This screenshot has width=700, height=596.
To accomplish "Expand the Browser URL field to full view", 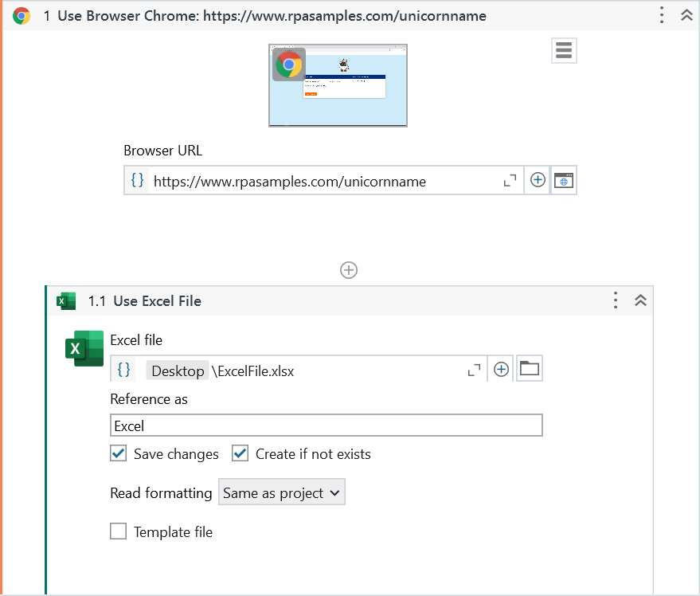I will click(x=510, y=180).
